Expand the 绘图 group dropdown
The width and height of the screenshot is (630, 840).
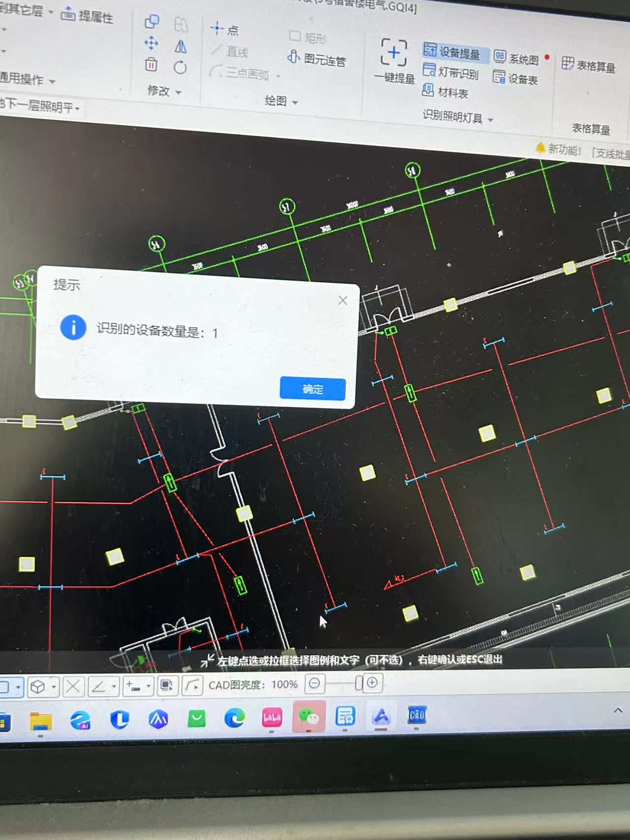pos(295,102)
